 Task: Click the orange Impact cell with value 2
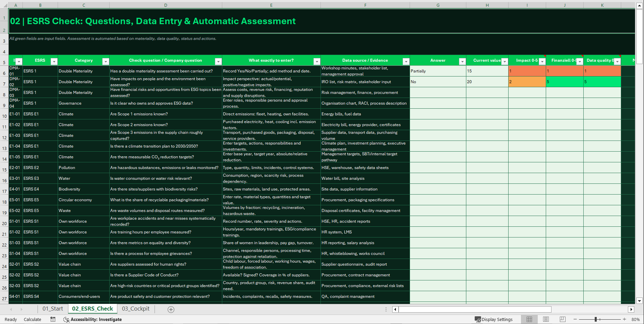(x=527, y=82)
